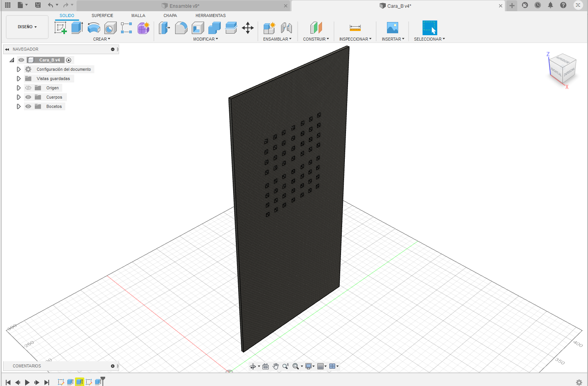Toggle visibility of Cara_B v4 component
The image size is (588, 386).
[21, 60]
